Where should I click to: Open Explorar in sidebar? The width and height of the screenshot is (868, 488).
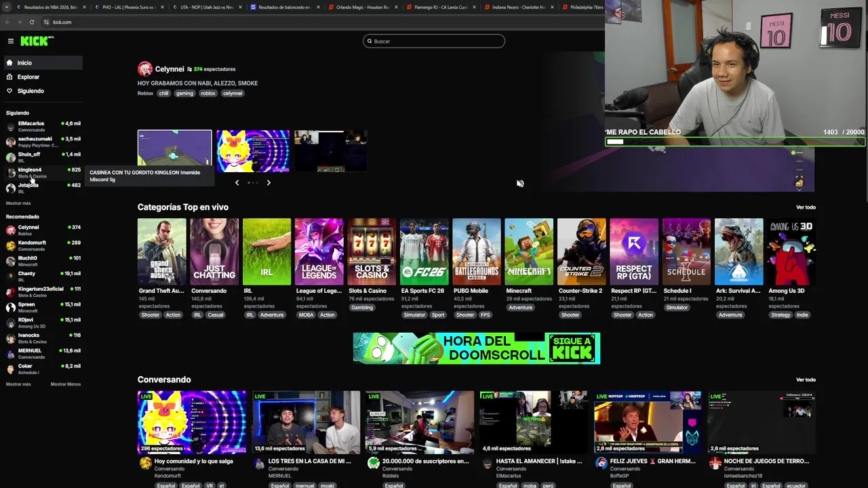click(42, 77)
